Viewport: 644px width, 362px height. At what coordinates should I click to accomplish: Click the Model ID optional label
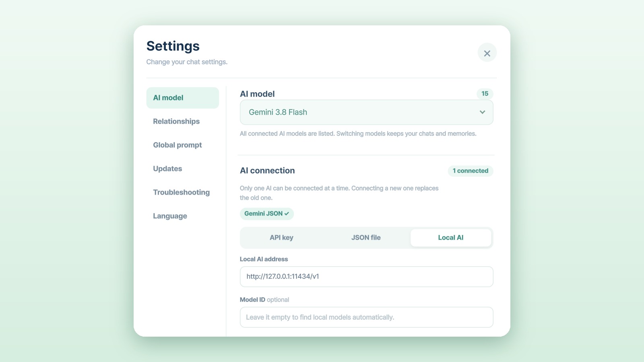pyautogui.click(x=264, y=300)
